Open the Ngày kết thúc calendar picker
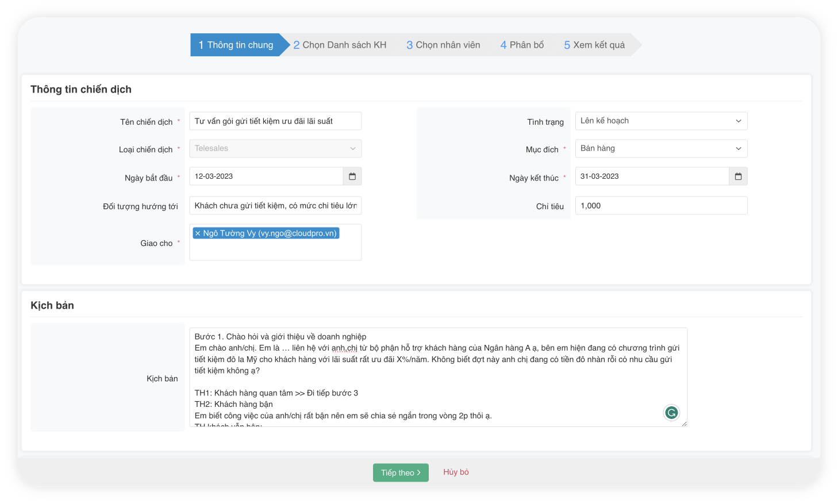Screen dimensions: 838x504 [738, 176]
